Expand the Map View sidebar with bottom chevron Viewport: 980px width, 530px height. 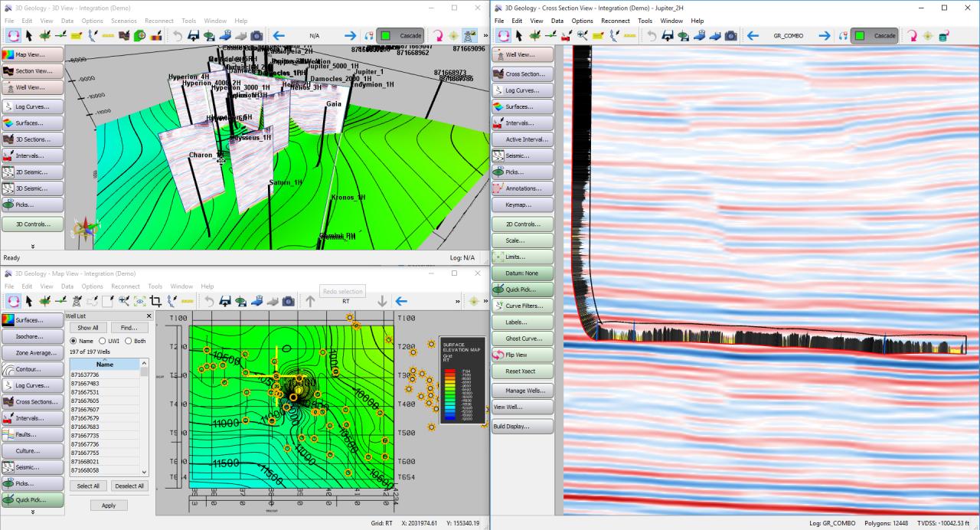point(32,512)
